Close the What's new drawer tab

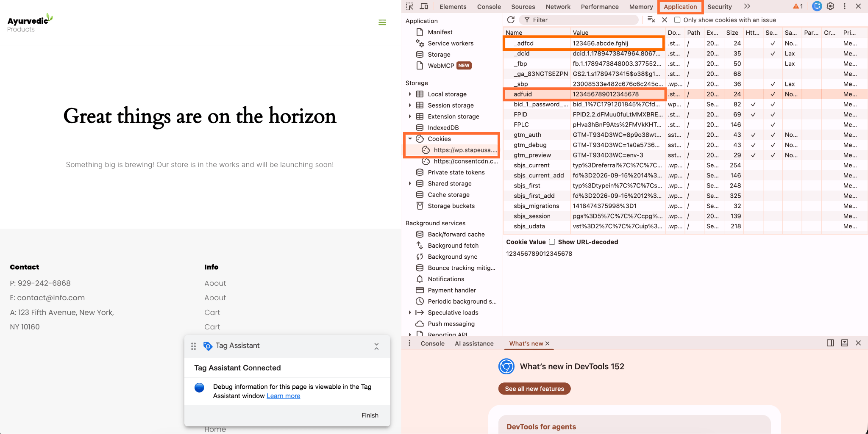547,343
